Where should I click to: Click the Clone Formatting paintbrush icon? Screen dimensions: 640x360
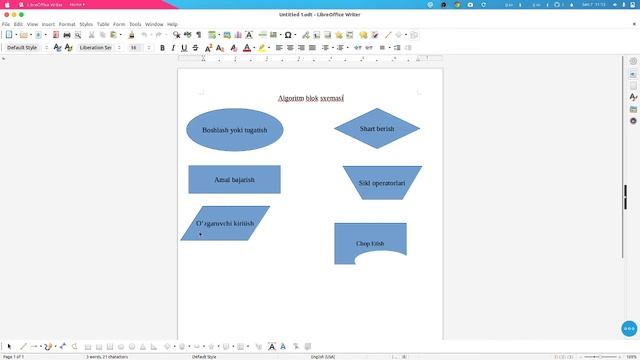click(131, 35)
